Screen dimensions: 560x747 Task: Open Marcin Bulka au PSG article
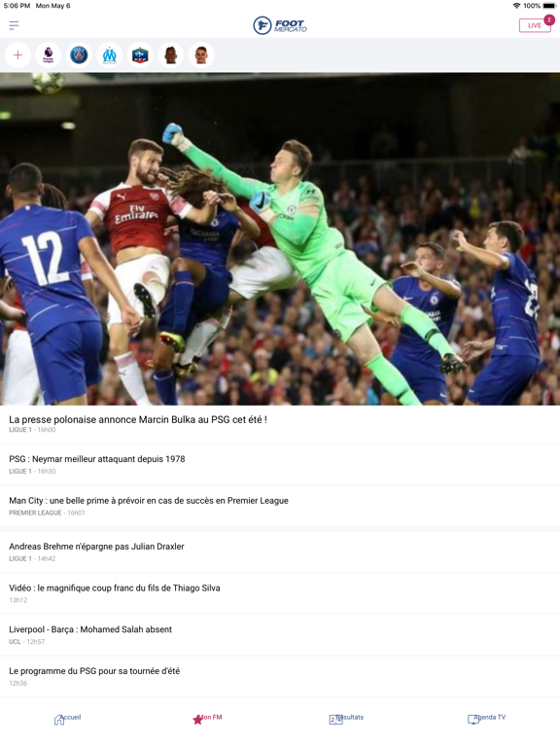coord(280,424)
